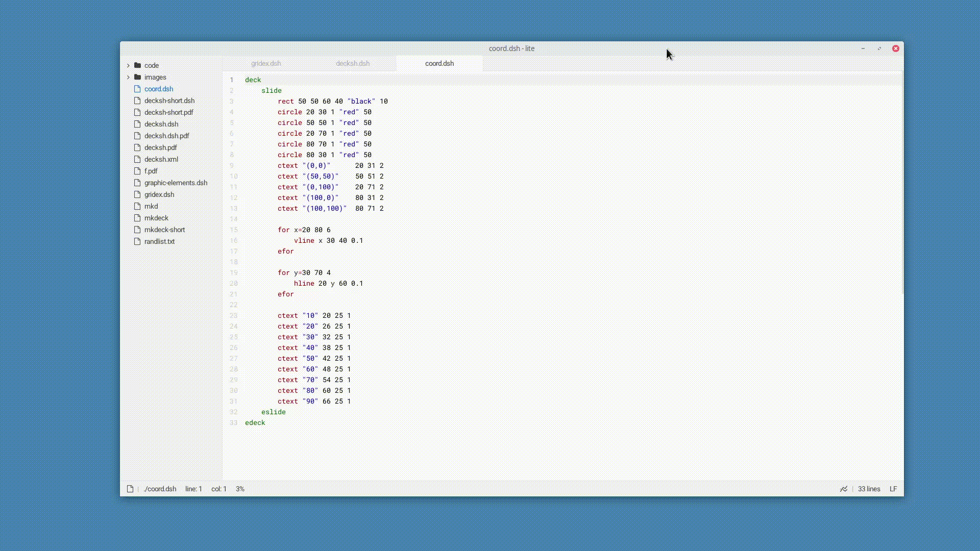Click the file icon beside decksh.xml
This screenshot has height=551, width=980.
[x=137, y=159]
